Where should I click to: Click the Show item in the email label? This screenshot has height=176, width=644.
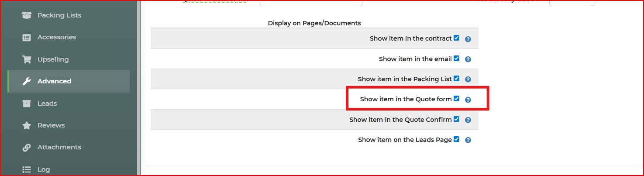[x=415, y=59]
